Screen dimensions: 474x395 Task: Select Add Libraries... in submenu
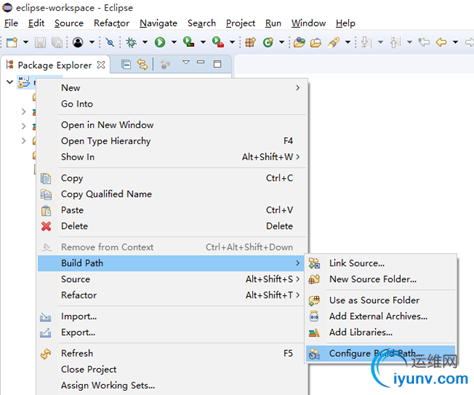pos(381,332)
